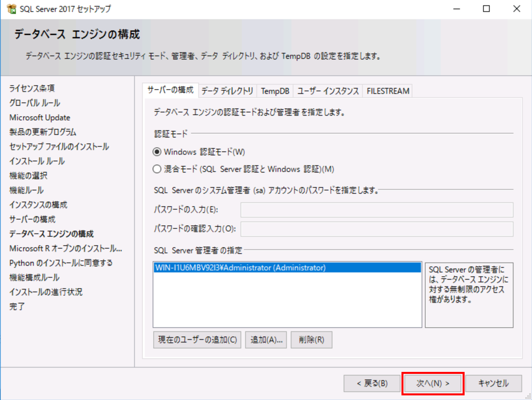Click 現在のユーザーの追加(C) button

point(197,340)
